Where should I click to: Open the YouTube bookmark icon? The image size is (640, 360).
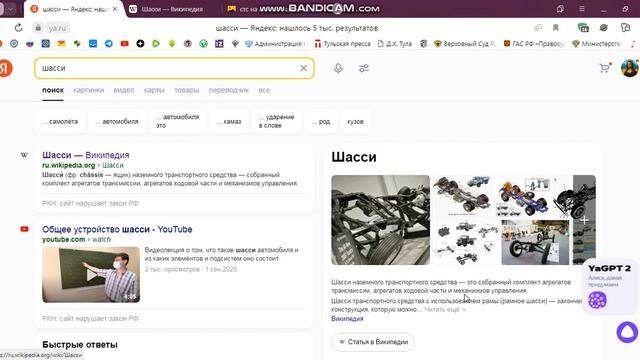click(124, 43)
